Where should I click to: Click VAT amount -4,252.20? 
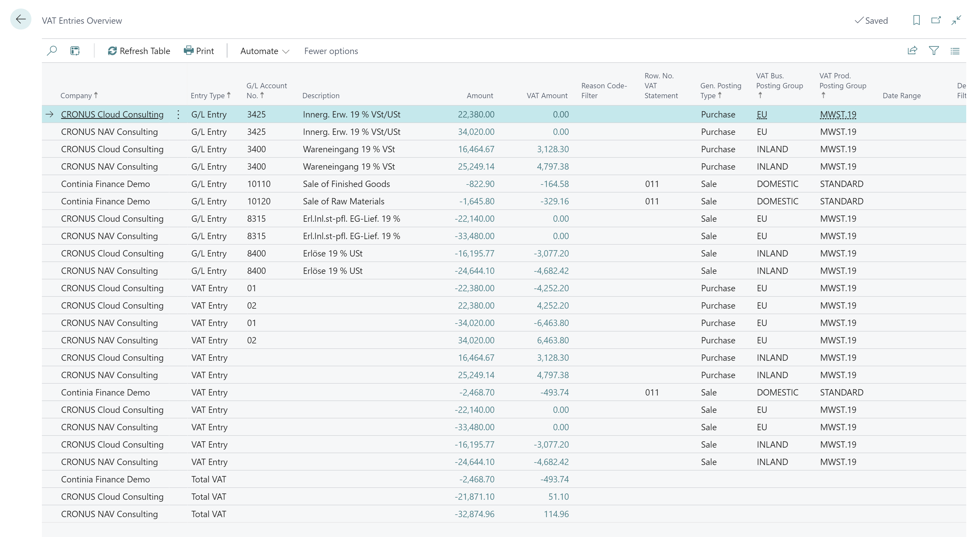[551, 288]
